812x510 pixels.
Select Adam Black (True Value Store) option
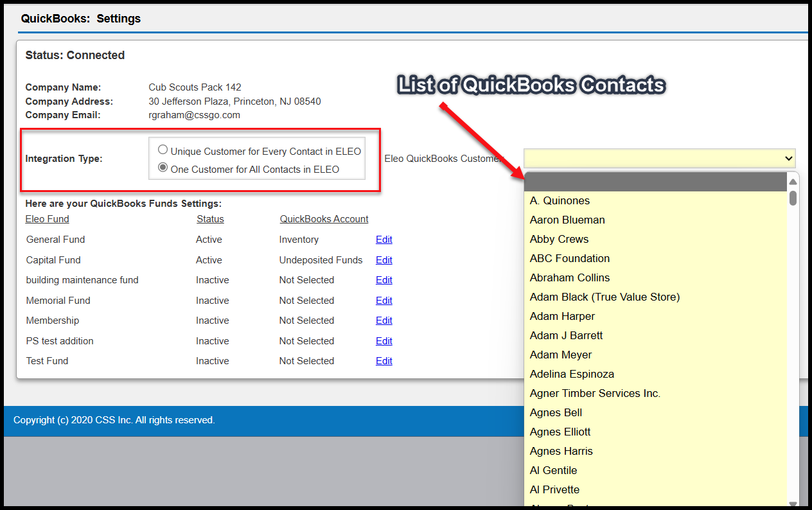coord(655,297)
